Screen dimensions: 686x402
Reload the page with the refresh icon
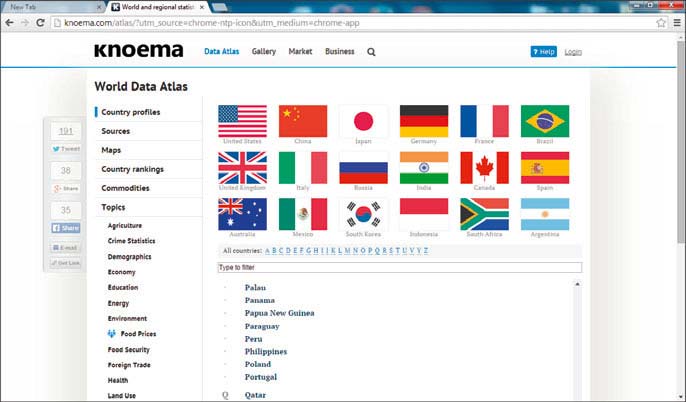tap(40, 23)
